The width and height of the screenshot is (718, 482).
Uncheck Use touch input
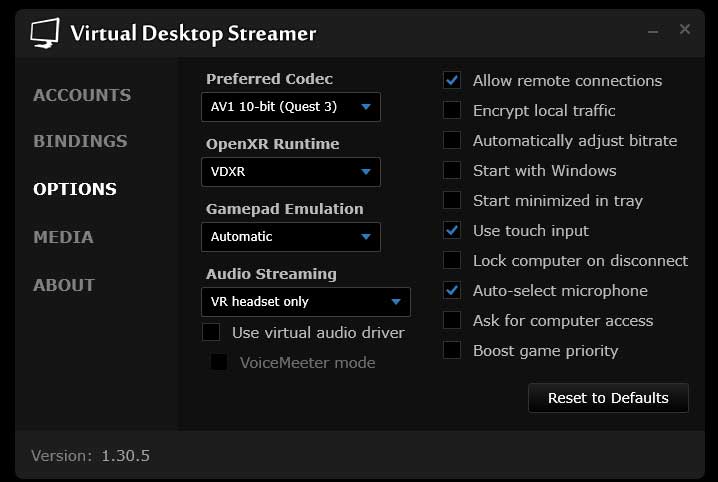coord(453,230)
